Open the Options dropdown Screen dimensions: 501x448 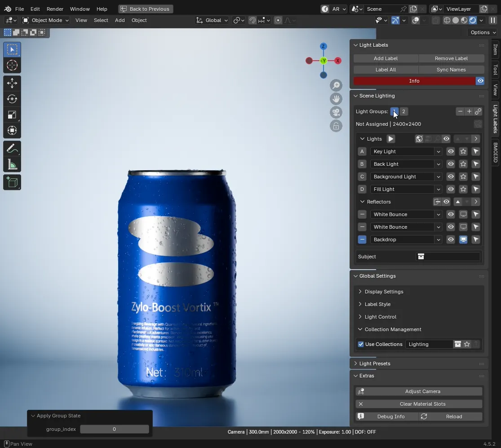point(483,32)
